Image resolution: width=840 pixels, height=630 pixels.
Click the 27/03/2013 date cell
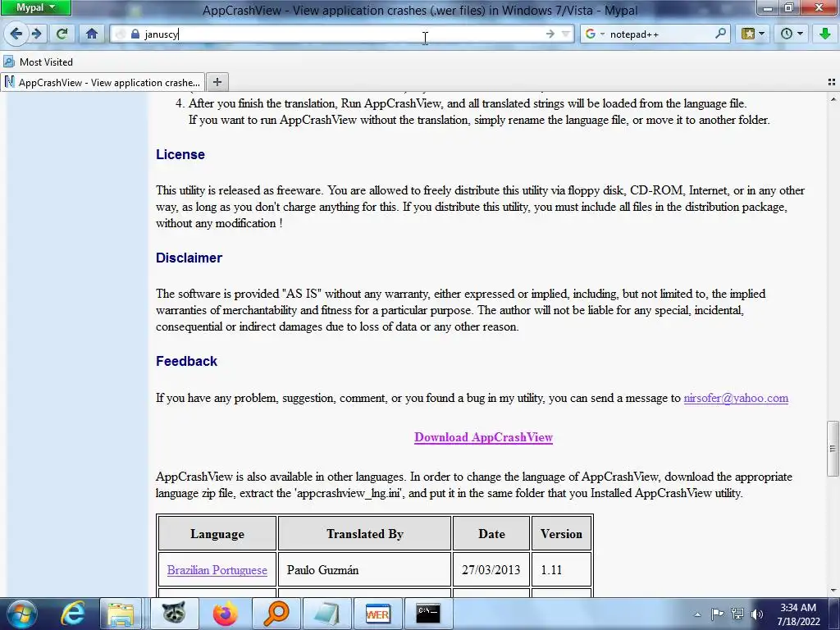[x=491, y=570]
